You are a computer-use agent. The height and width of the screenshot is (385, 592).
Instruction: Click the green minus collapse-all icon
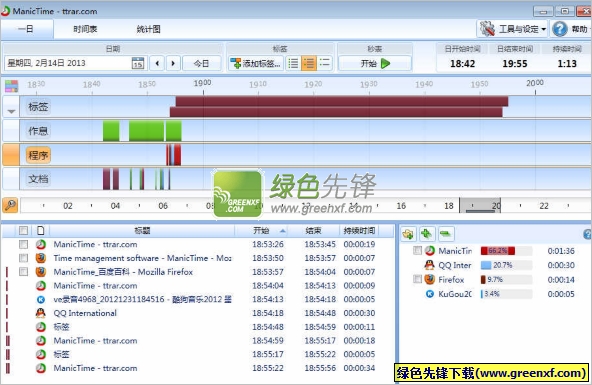[x=446, y=234]
